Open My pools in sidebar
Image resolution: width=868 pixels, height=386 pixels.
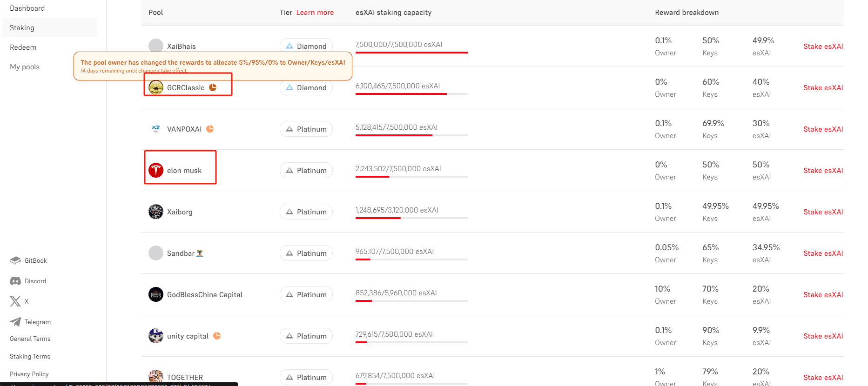pos(25,67)
